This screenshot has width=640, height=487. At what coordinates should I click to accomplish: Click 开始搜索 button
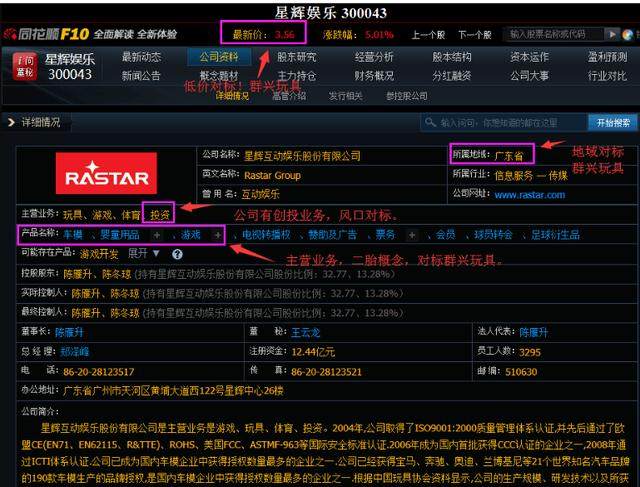tap(613, 122)
